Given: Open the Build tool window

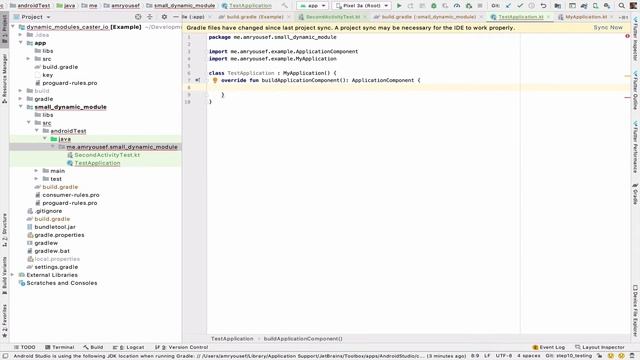Looking at the screenshot, I should pyautogui.click(x=93, y=347).
